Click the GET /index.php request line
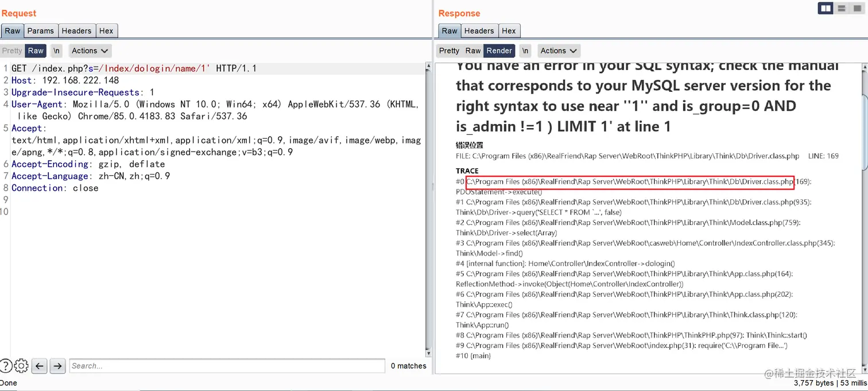 134,68
